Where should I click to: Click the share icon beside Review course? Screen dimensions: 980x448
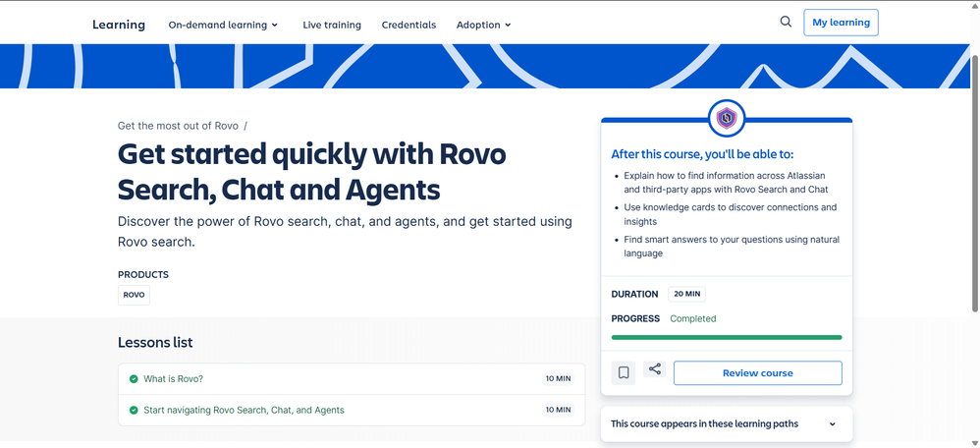click(x=655, y=370)
